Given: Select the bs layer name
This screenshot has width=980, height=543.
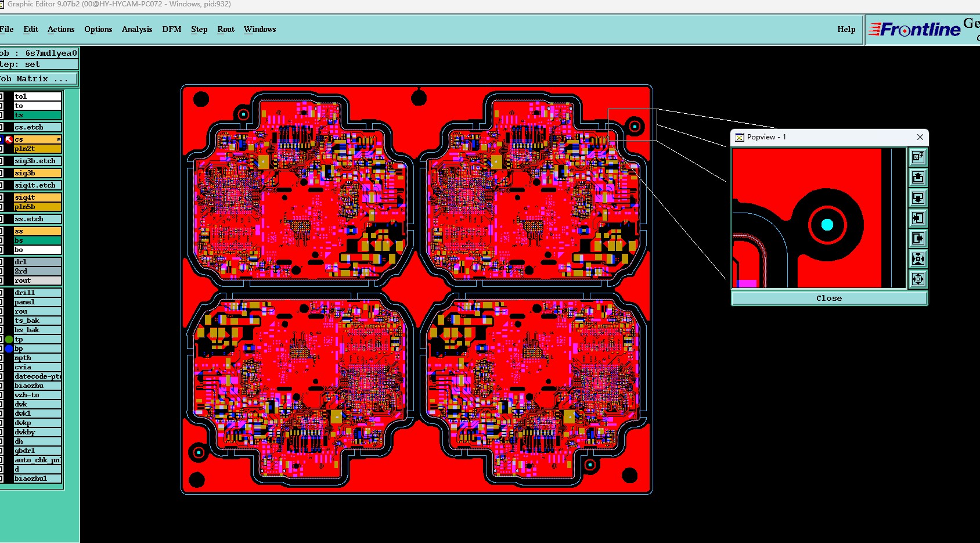Looking at the screenshot, I should point(38,240).
